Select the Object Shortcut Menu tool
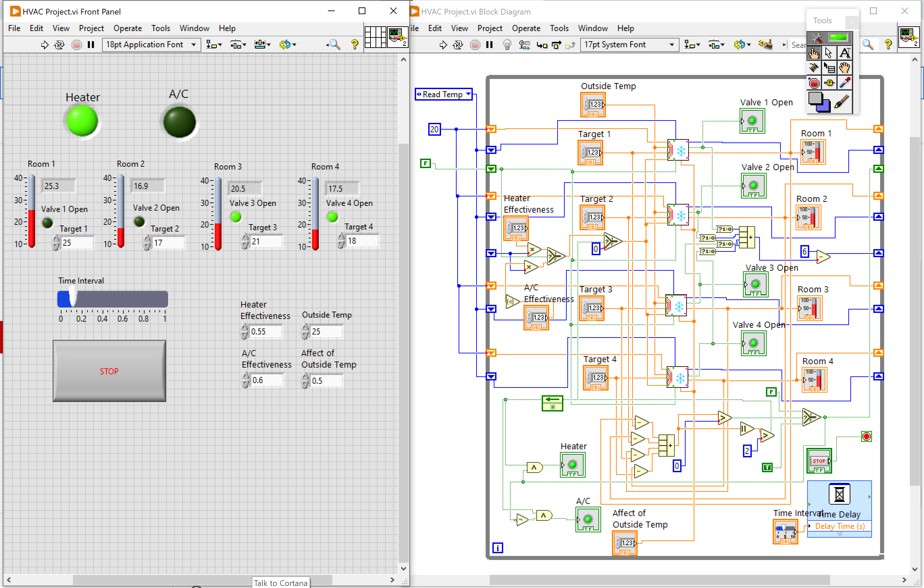The image size is (924, 588). (x=829, y=68)
